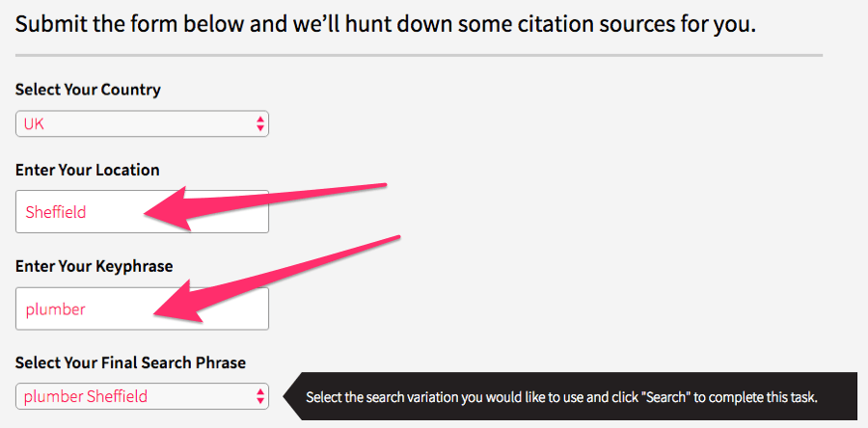Click the Enter Your Location text field

click(142, 211)
